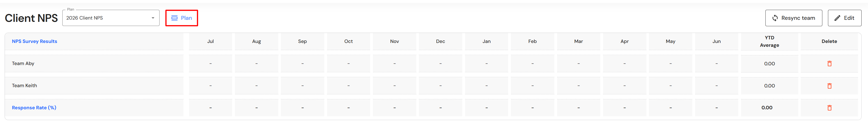Click the Resync team button

[x=793, y=18]
